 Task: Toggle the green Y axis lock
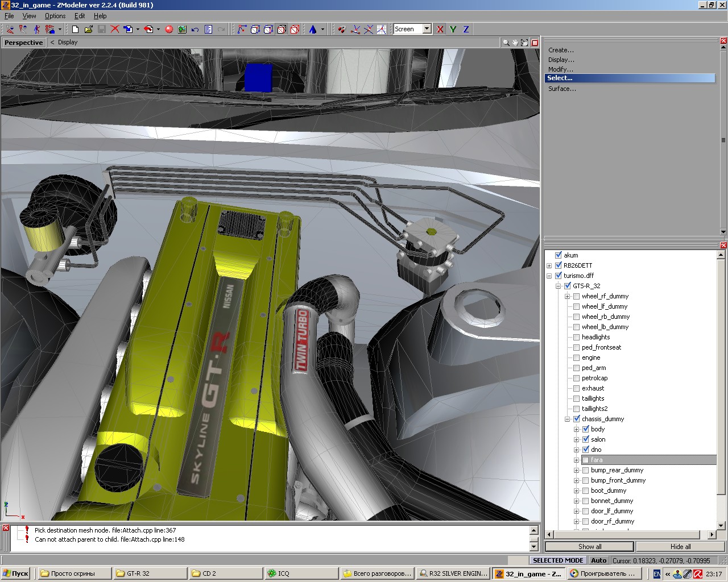point(453,29)
